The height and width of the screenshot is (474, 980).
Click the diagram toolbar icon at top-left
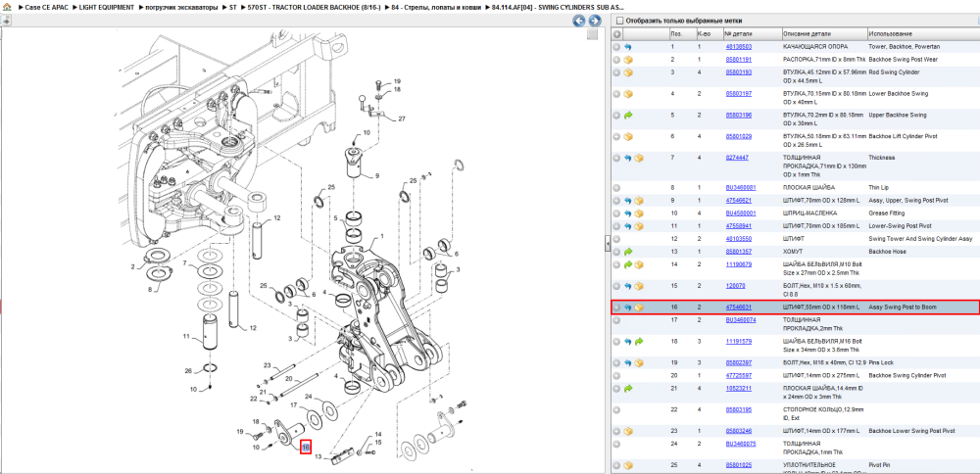tap(6, 21)
